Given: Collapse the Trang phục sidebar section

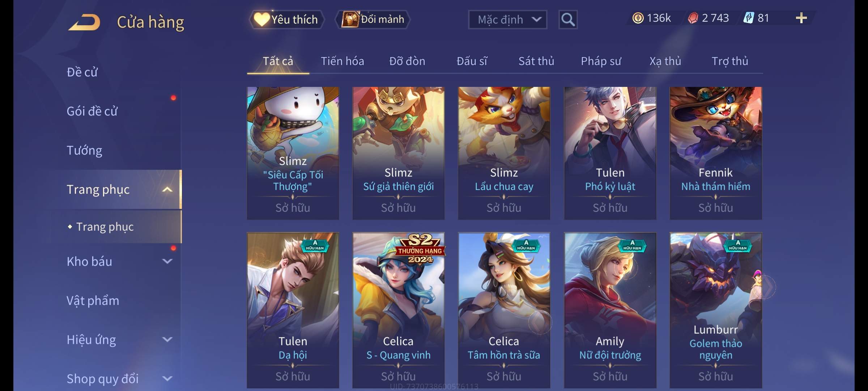Looking at the screenshot, I should [167, 190].
